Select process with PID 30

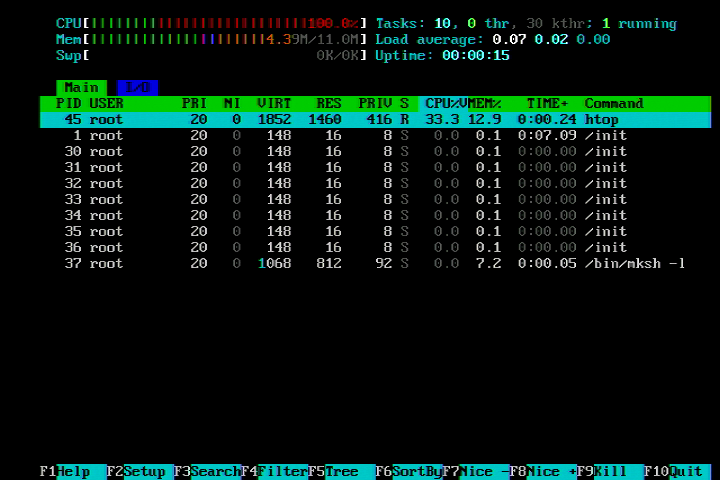(375, 152)
